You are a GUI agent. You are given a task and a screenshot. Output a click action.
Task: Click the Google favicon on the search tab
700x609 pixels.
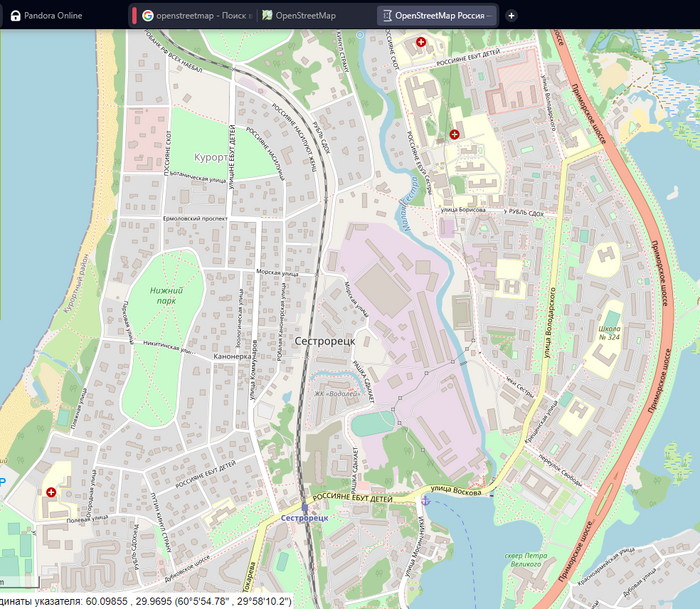tap(148, 16)
